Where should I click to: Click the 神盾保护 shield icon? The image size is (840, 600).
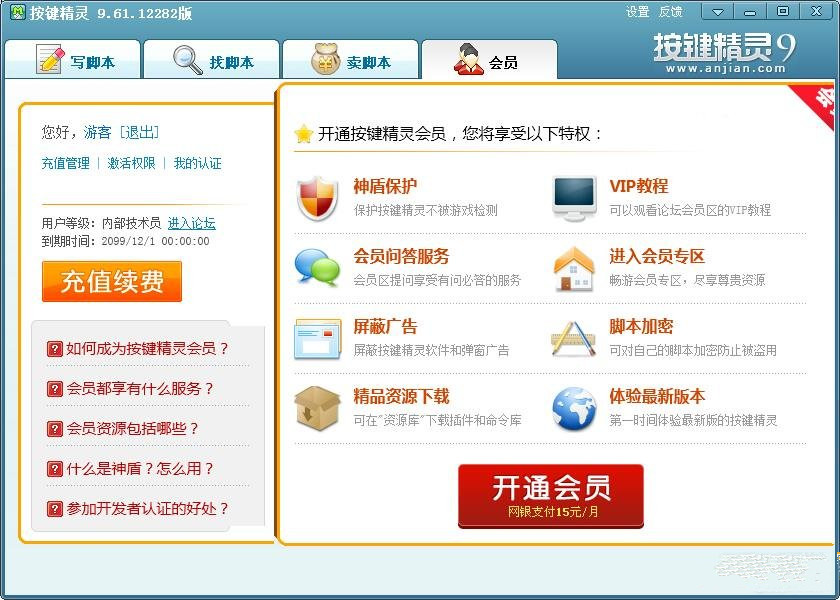318,198
